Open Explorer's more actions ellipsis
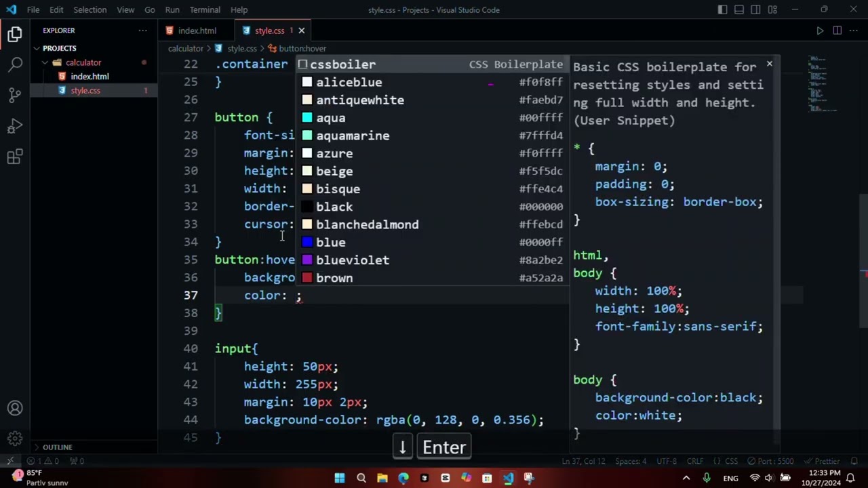Screen dimensions: 868x488 (x=142, y=30)
